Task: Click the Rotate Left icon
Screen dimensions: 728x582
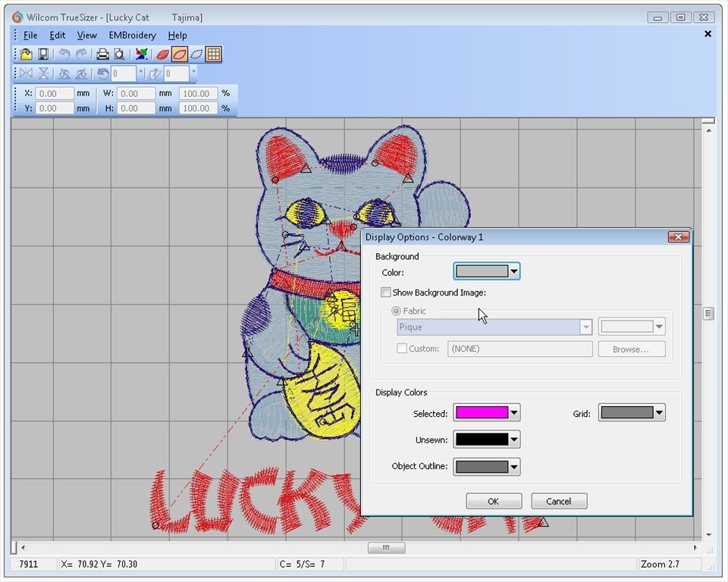Action: (x=64, y=74)
